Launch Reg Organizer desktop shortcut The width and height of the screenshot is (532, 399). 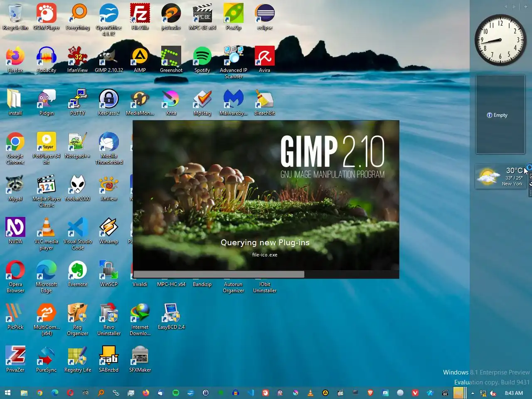(x=78, y=320)
